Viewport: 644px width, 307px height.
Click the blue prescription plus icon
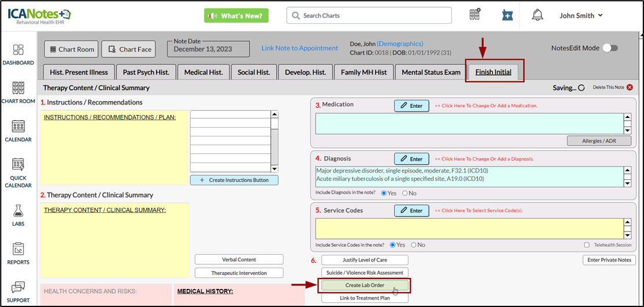point(508,15)
